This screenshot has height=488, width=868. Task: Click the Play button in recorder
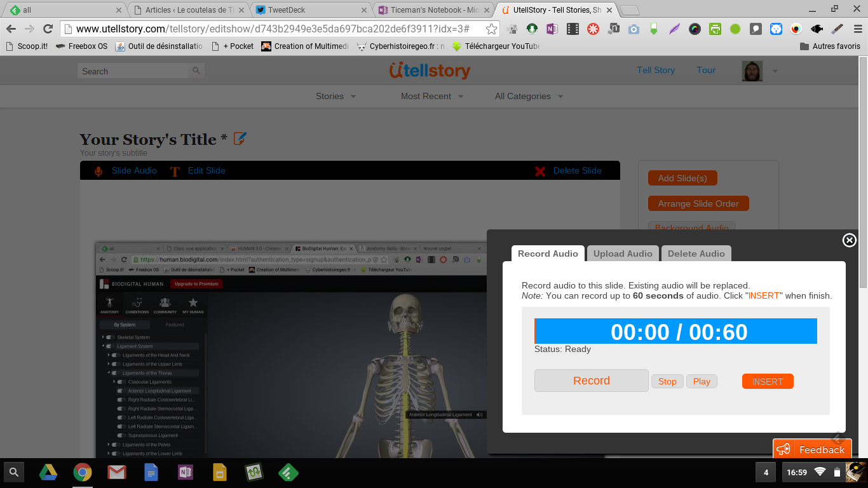(x=702, y=381)
